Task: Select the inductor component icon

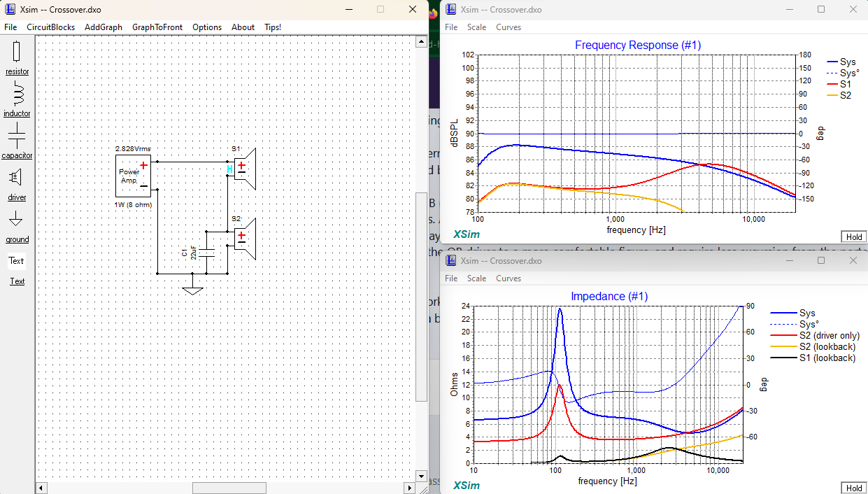Action: coord(17,93)
